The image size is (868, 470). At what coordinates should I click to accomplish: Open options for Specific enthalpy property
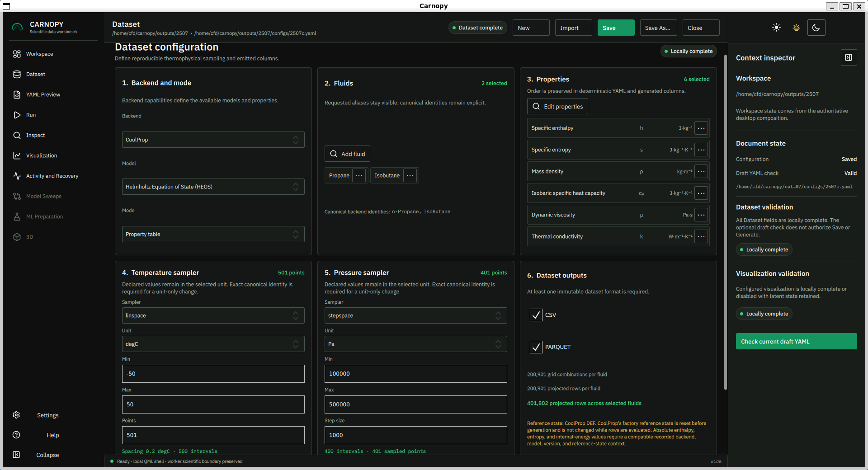coord(701,128)
